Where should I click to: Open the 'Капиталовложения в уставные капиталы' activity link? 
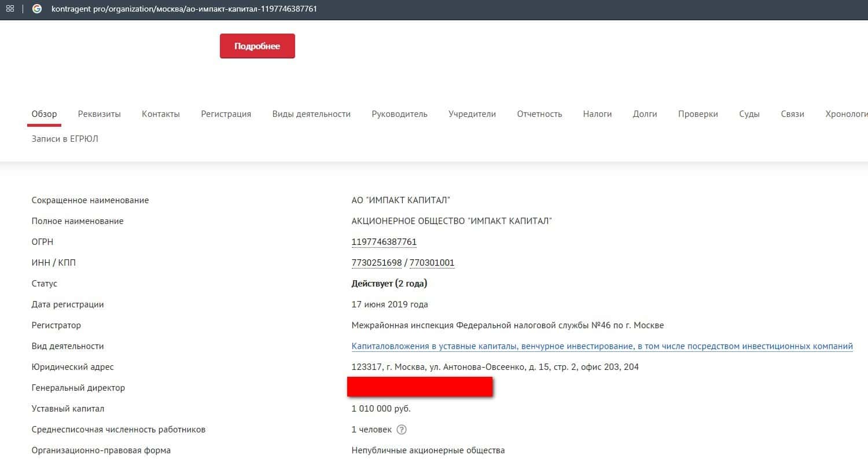tap(602, 346)
